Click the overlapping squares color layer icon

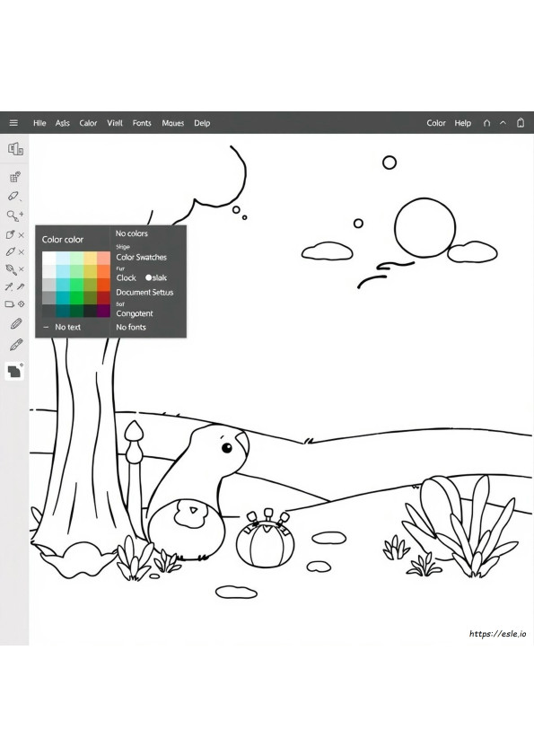click(x=14, y=371)
